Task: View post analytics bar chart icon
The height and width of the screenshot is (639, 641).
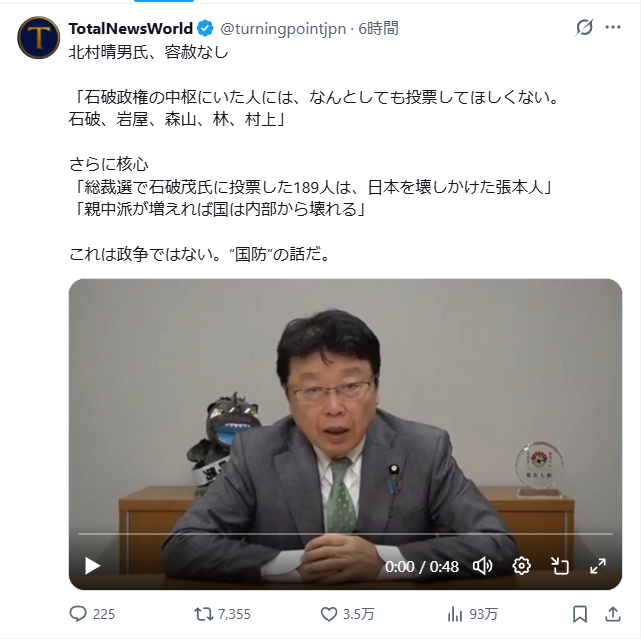Action: (455, 614)
